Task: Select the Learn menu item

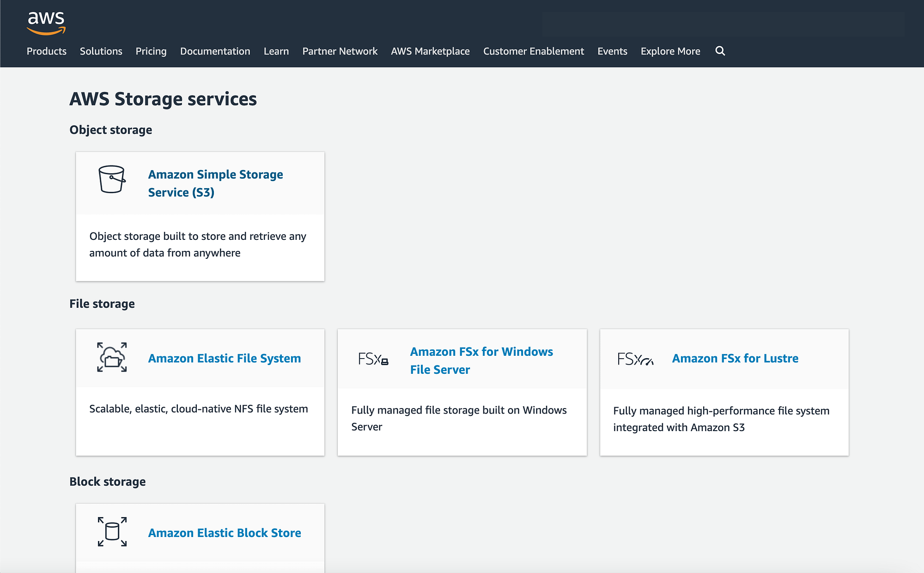Action: tap(276, 51)
